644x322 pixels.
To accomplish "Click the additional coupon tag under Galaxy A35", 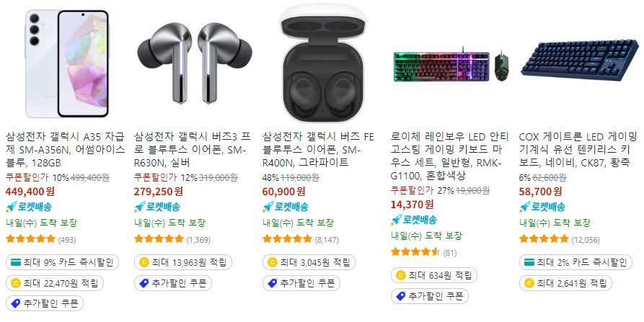I will click(45, 303).
